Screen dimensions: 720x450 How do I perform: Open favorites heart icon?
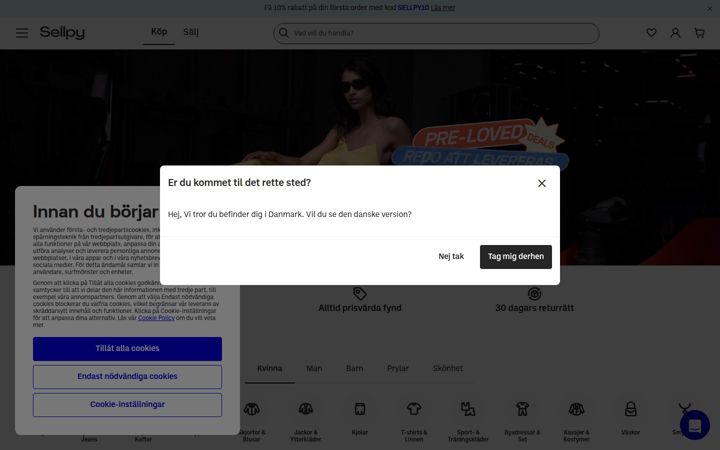(x=651, y=33)
